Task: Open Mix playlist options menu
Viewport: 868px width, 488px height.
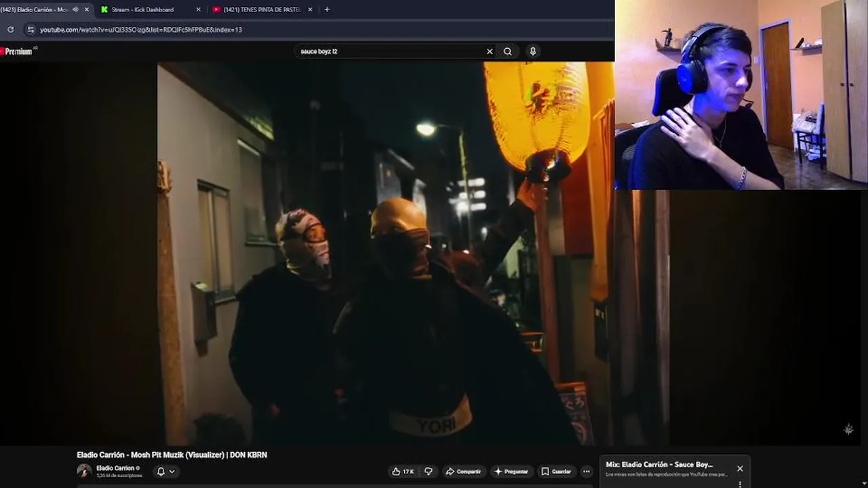Action: (x=740, y=483)
